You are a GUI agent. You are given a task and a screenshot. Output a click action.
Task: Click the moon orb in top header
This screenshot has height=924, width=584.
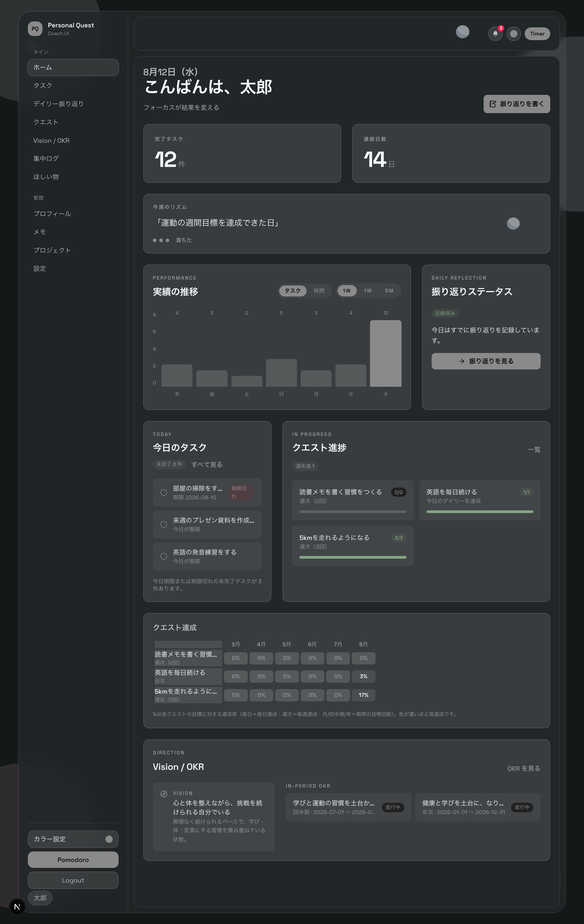pyautogui.click(x=462, y=31)
